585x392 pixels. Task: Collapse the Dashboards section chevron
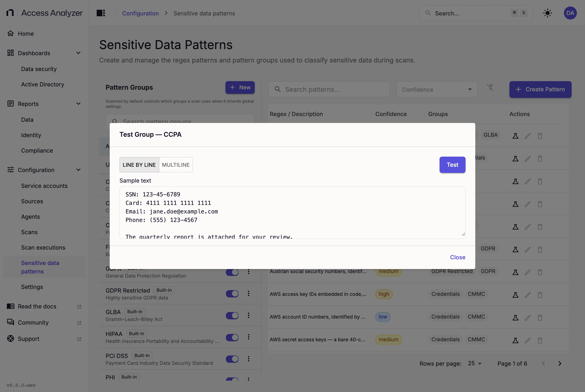coord(78,53)
